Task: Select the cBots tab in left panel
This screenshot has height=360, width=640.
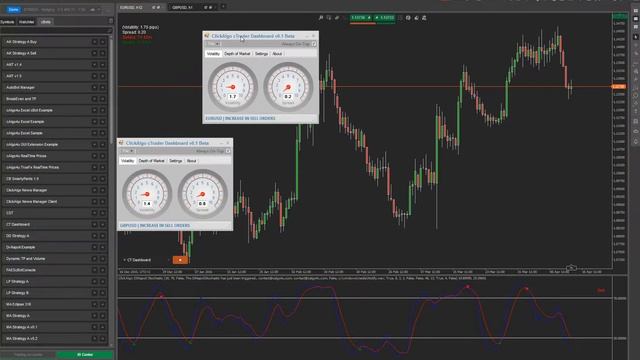Action: tap(46, 22)
